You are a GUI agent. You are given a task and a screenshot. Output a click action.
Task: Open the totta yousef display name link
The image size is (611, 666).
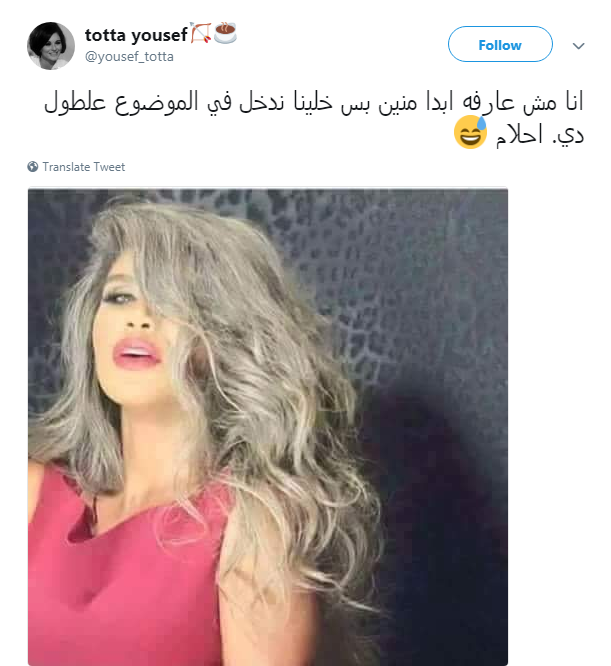coord(136,35)
